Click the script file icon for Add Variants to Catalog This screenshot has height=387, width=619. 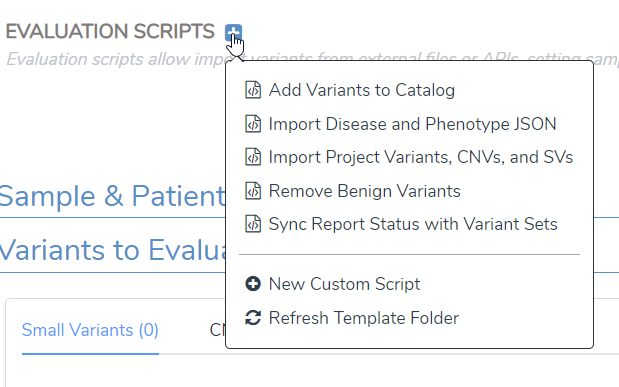pos(253,90)
